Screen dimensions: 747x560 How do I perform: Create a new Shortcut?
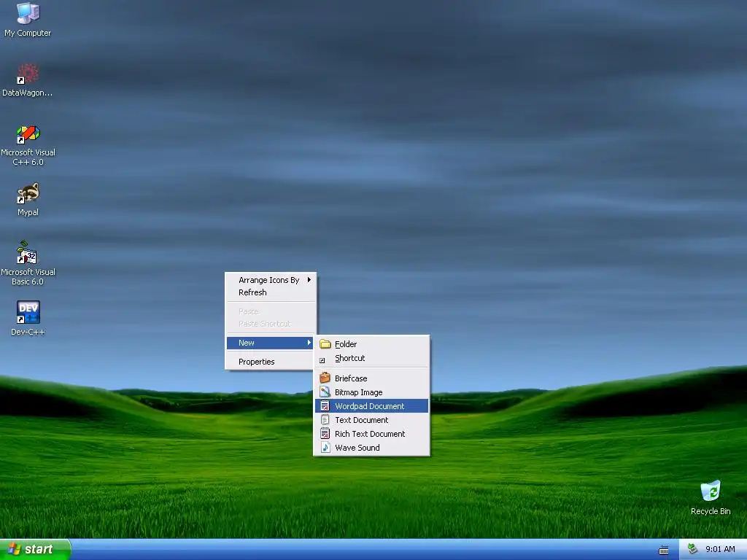point(371,358)
